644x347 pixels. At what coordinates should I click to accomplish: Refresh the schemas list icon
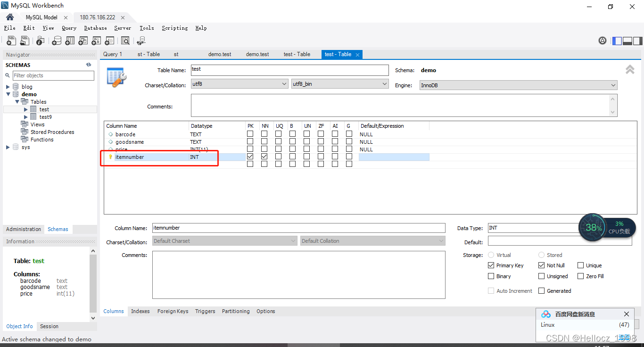[88, 65]
